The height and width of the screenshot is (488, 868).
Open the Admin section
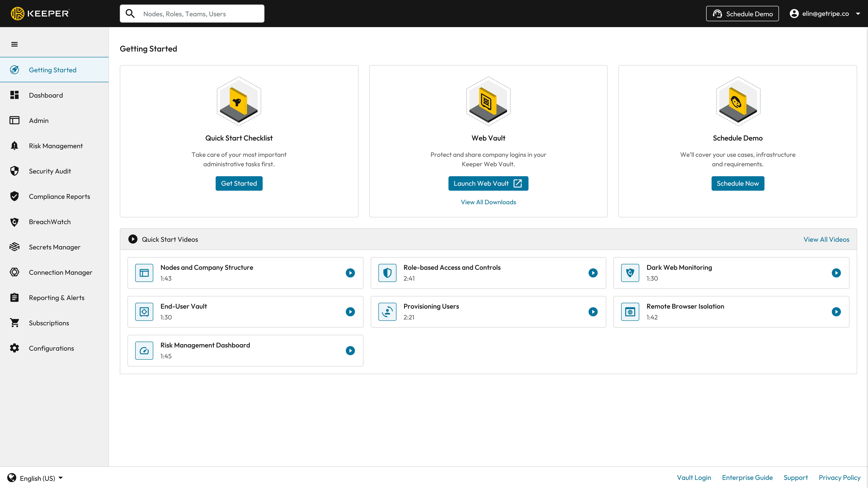54,120
